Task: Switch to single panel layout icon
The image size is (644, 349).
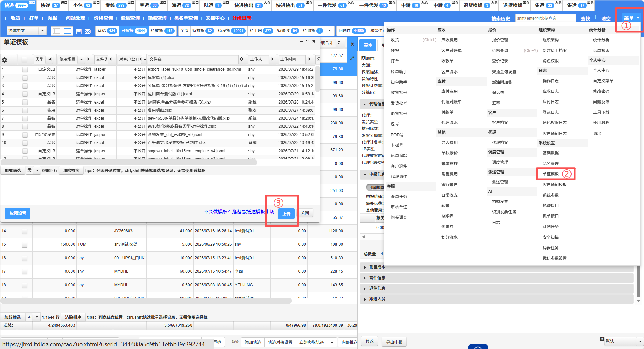Action: 68,31
